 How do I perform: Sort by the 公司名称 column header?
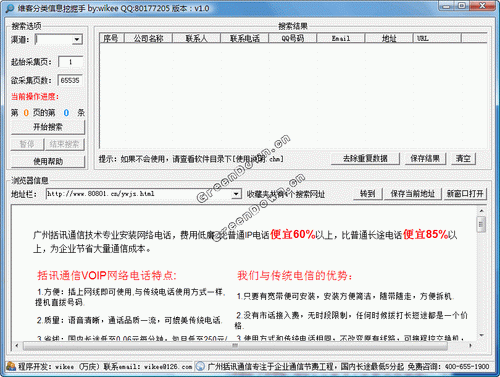[x=148, y=38]
